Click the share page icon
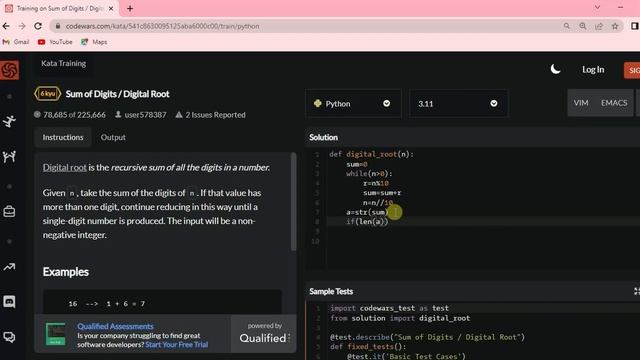 click(599, 26)
